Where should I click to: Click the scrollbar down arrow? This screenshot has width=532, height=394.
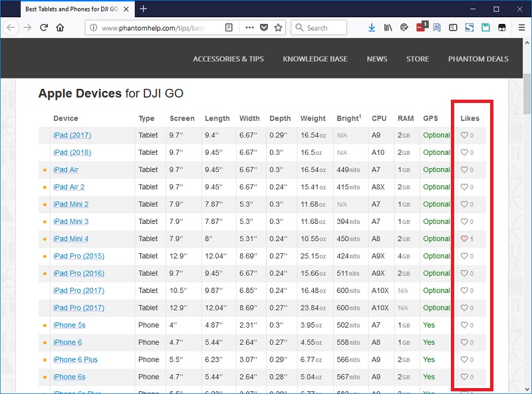527,389
